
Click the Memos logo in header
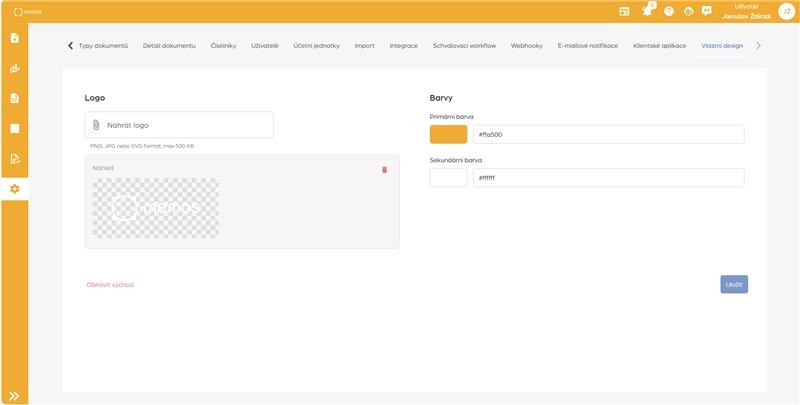(25, 11)
